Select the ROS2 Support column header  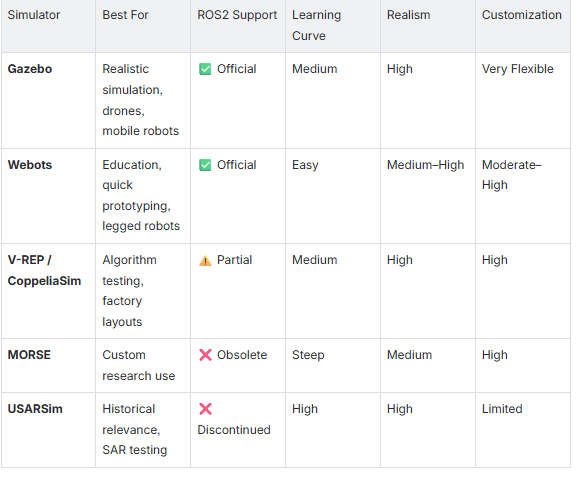[237, 15]
